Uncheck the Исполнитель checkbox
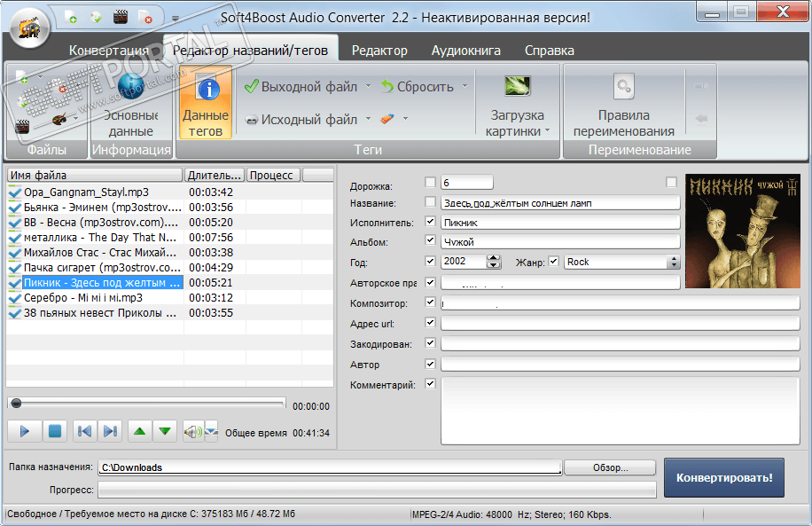This screenshot has height=526, width=812. (x=430, y=221)
